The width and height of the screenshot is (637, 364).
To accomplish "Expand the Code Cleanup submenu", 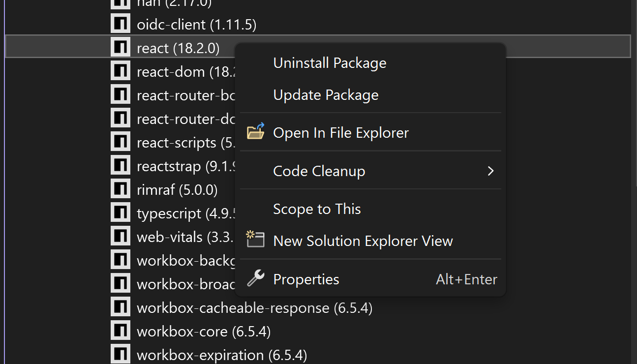I will pos(319,171).
